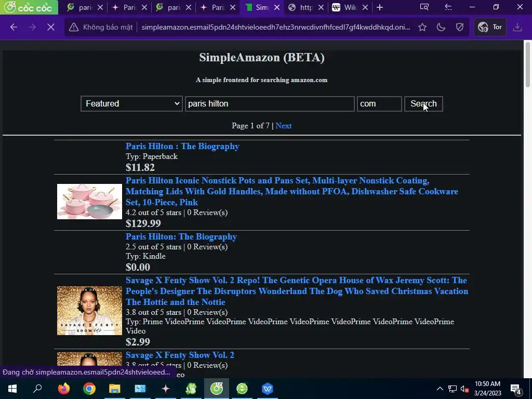Image resolution: width=532 pixels, height=399 pixels.
Task: Open the Featured sort dropdown
Action: [131, 103]
